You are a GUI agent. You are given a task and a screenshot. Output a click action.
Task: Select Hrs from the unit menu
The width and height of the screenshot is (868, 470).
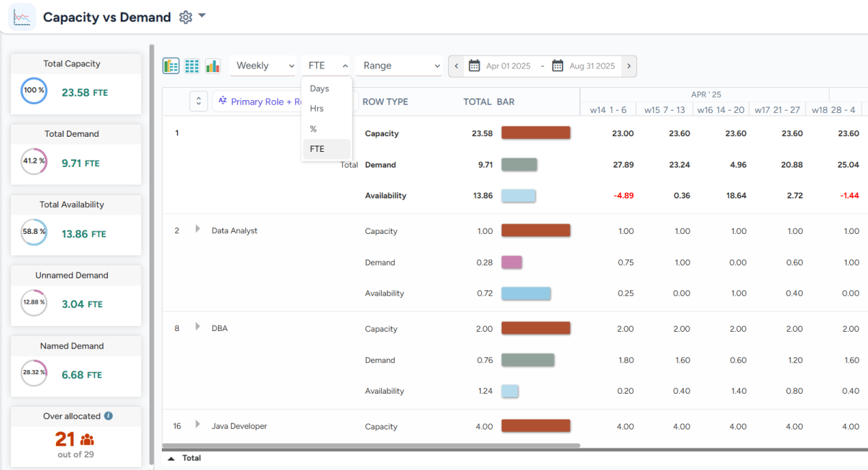point(317,109)
